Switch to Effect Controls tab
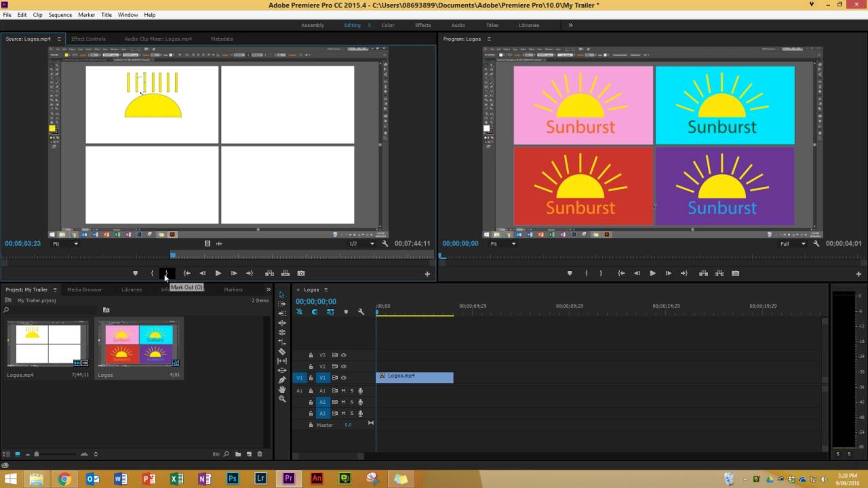Image resolution: width=868 pixels, height=488 pixels. point(88,39)
